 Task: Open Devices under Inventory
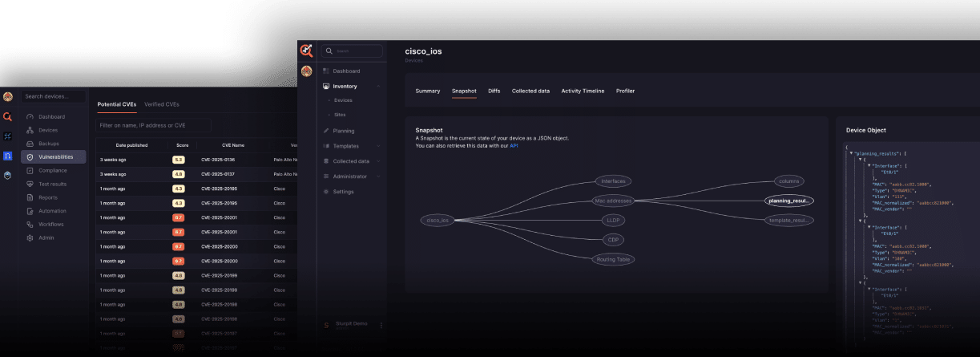tap(343, 100)
